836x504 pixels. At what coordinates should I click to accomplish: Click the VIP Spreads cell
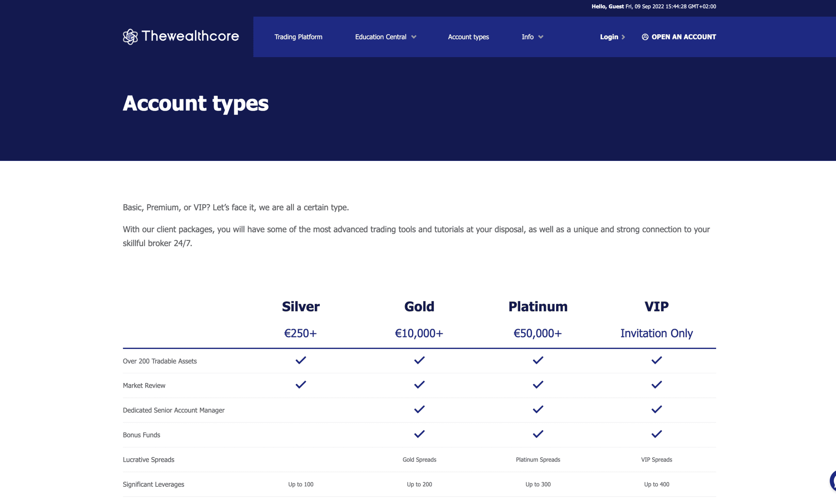(x=656, y=460)
